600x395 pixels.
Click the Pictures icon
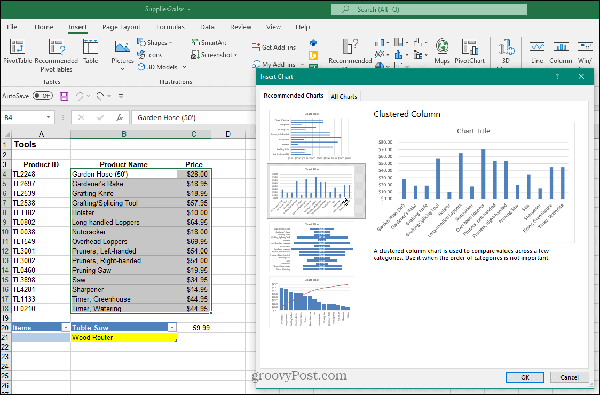pyautogui.click(x=122, y=47)
